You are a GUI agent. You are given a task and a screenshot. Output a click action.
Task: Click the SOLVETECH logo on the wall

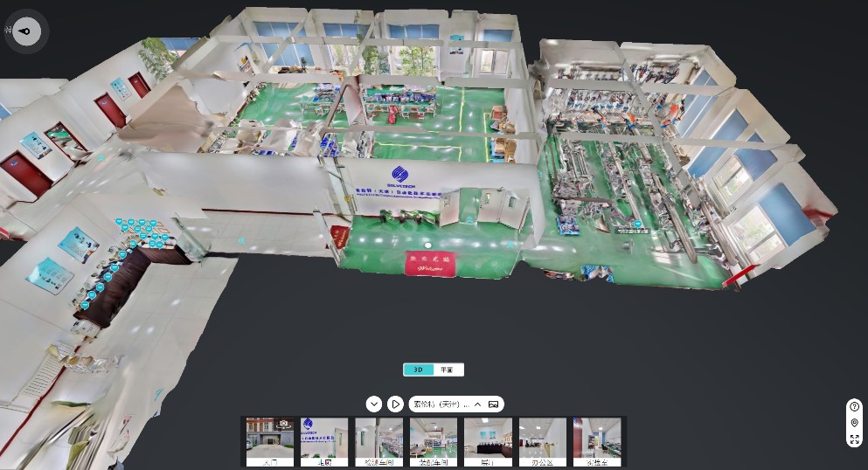tap(399, 173)
